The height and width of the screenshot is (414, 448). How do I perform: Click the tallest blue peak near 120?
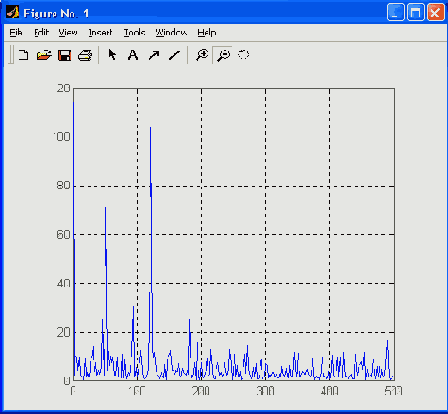[150, 128]
